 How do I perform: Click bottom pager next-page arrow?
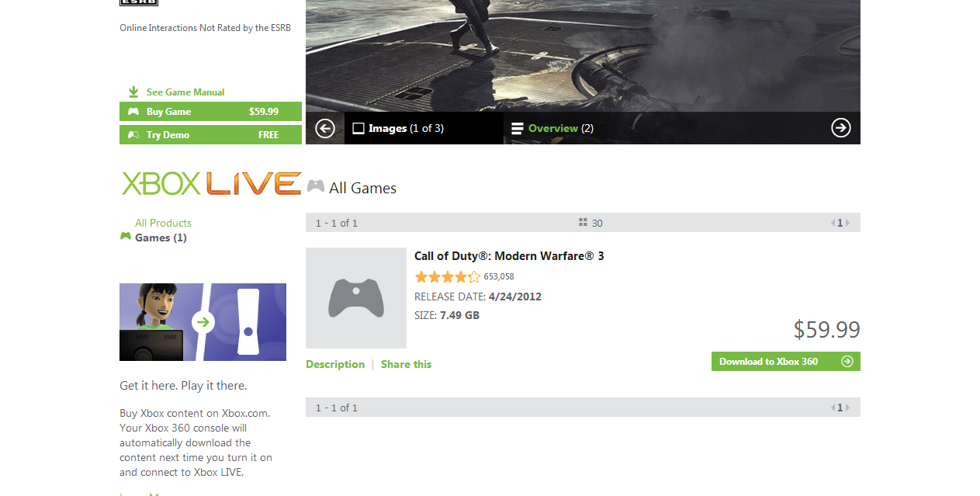tap(847, 408)
